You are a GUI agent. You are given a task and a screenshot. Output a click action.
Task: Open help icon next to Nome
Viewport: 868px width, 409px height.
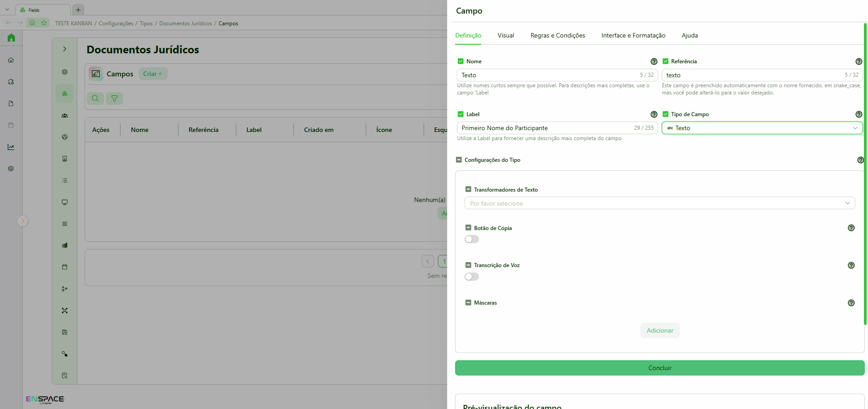[654, 61]
